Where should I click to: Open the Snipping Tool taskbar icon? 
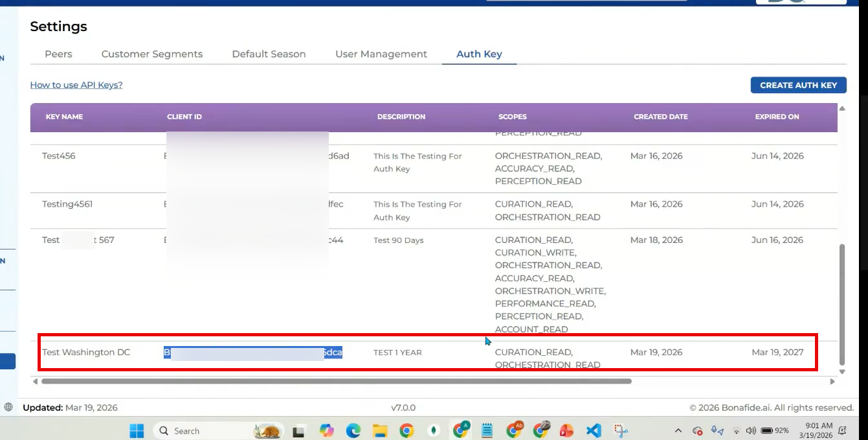(621, 431)
